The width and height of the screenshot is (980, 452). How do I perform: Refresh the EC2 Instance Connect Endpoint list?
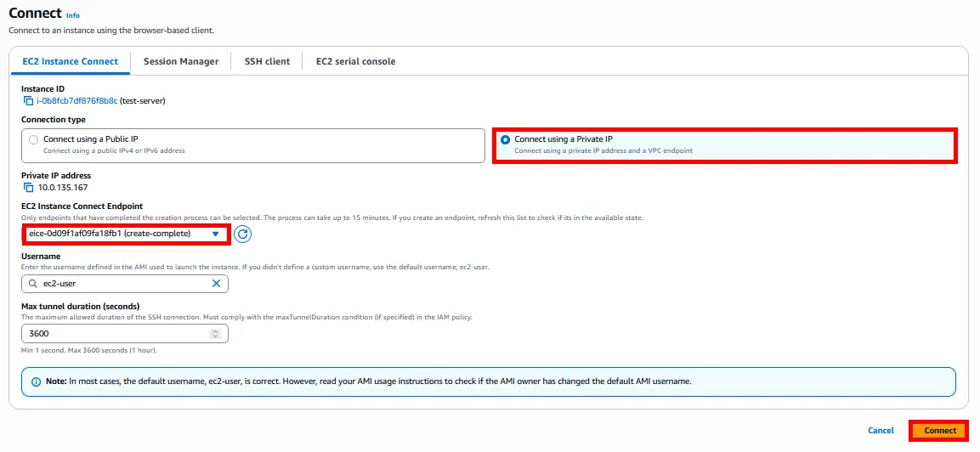242,234
